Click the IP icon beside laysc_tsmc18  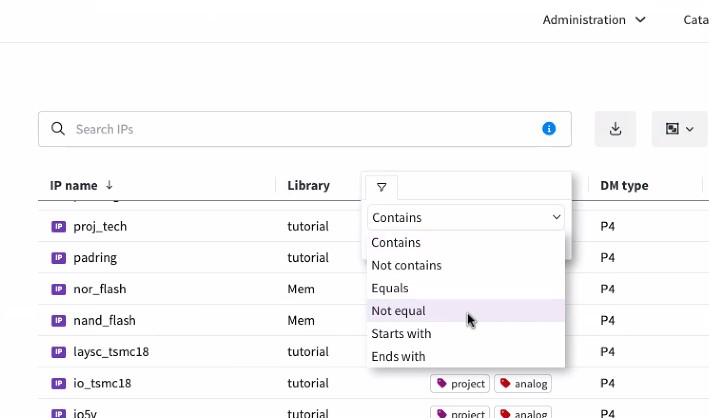(58, 352)
